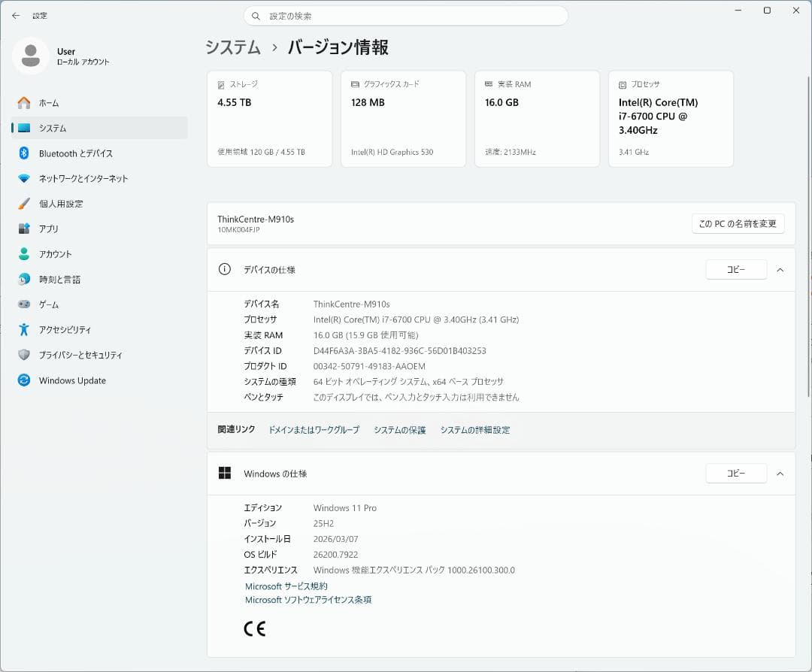812x672 pixels.
Task: Select システム in the sidebar
Action: [x=99, y=128]
